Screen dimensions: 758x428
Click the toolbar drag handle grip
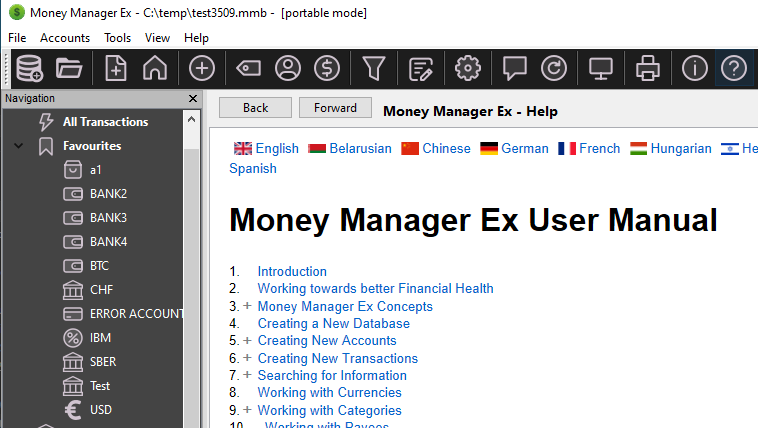pyautogui.click(x=6, y=68)
